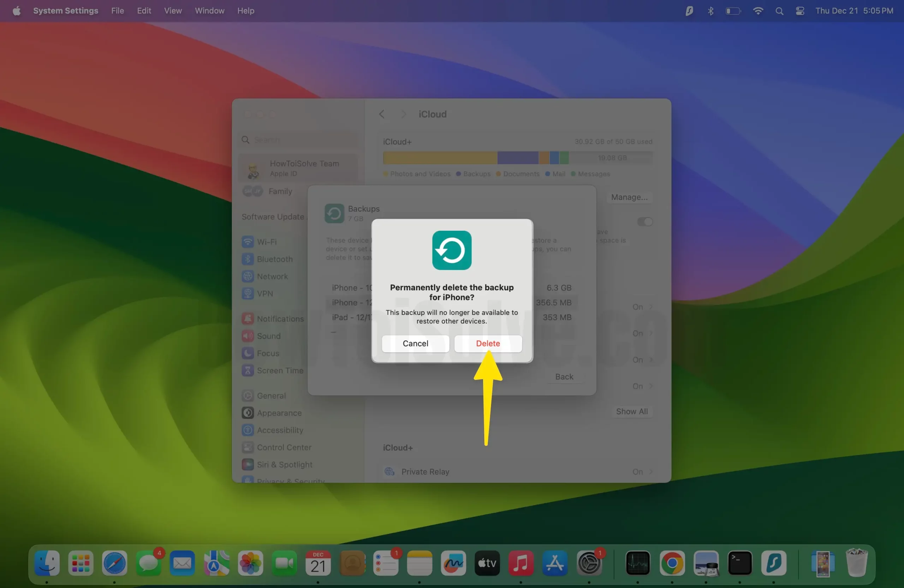This screenshot has height=588, width=904.
Task: Launch Safari from the Dock
Action: [x=115, y=563]
